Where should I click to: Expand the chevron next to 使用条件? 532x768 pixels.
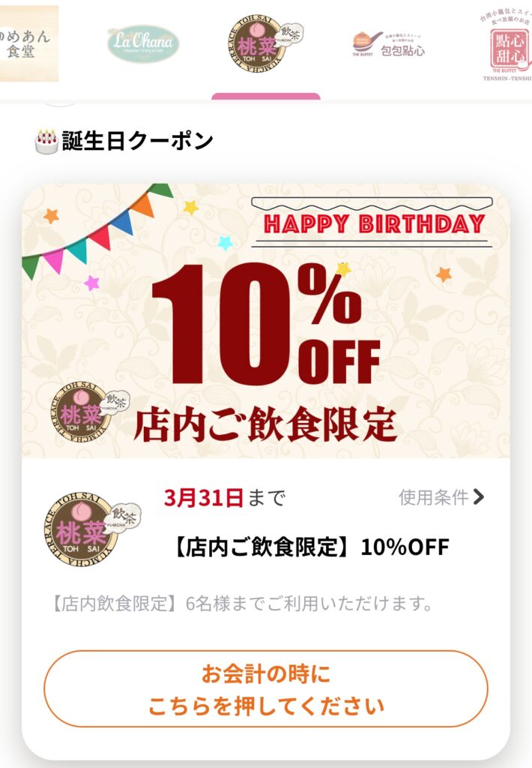pyautogui.click(x=479, y=497)
